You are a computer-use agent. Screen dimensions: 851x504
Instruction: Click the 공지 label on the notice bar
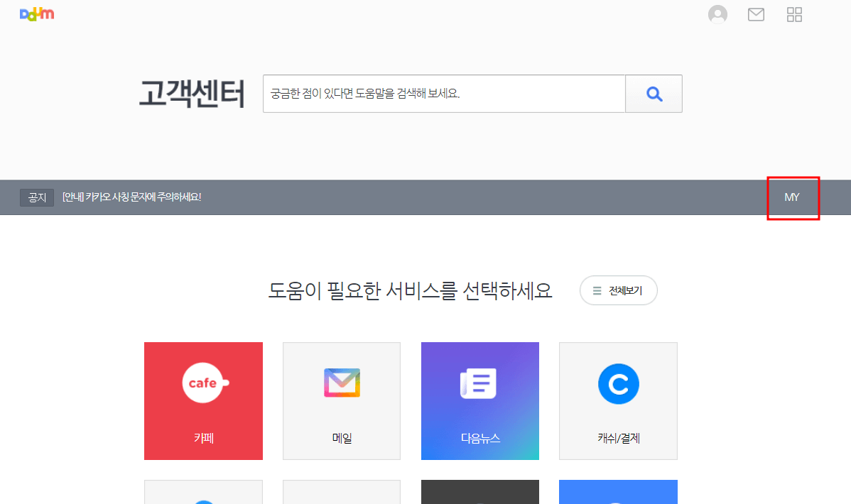click(36, 197)
